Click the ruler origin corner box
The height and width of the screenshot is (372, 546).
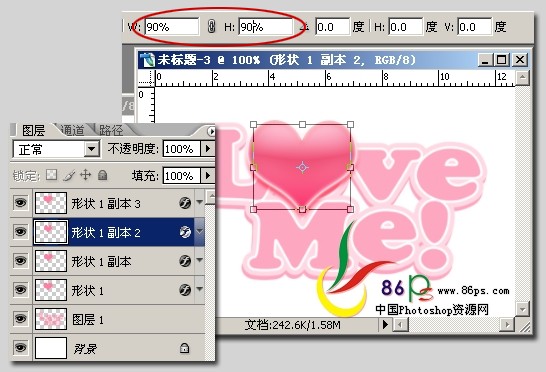[x=146, y=78]
